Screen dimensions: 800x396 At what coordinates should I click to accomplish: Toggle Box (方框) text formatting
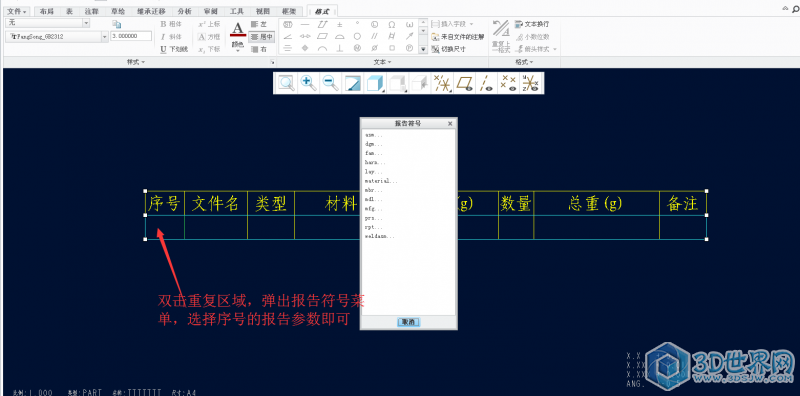coord(209,36)
